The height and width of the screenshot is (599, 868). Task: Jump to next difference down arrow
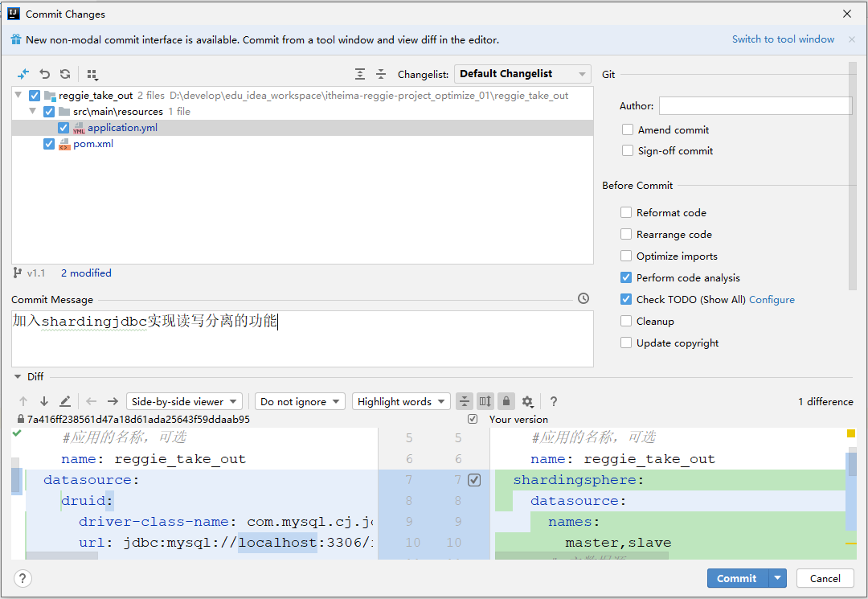[43, 401]
